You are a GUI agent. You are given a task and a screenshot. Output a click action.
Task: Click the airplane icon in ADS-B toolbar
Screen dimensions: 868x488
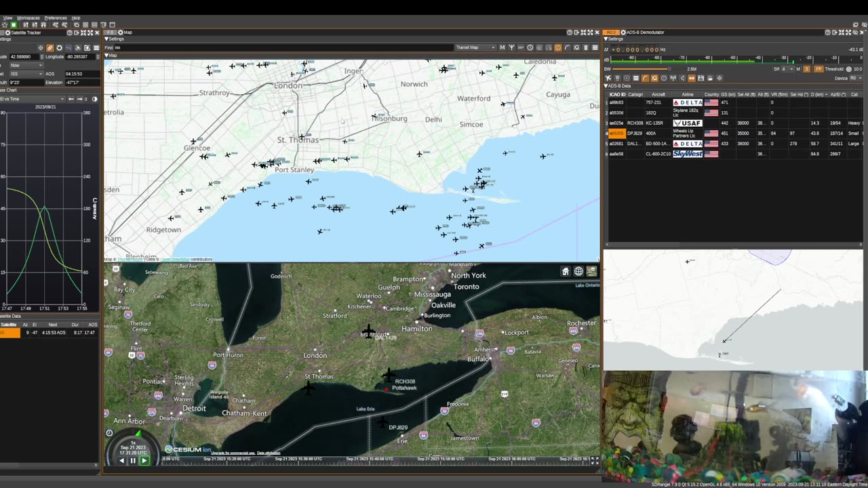click(608, 78)
